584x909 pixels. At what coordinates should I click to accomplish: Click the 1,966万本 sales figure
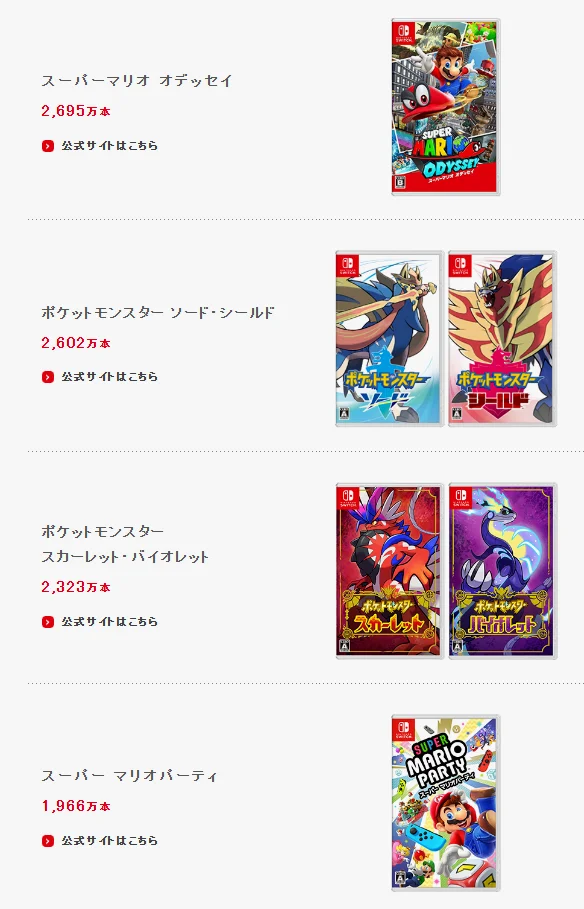click(76, 806)
